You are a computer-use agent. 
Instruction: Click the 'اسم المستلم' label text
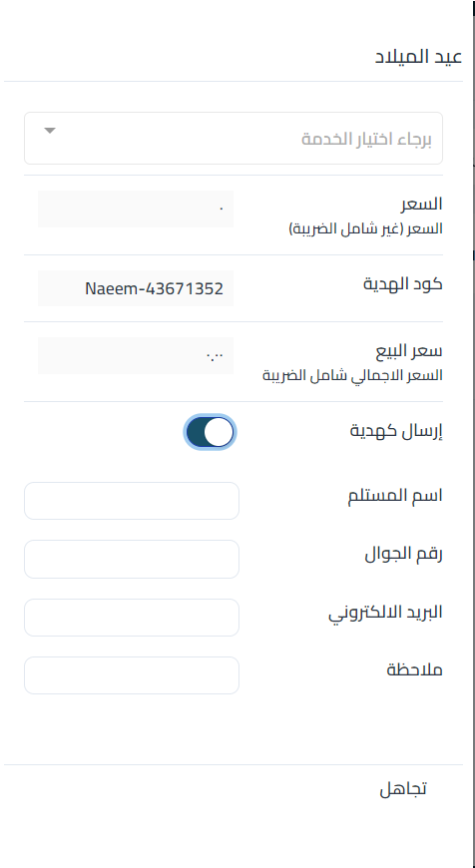point(395,495)
